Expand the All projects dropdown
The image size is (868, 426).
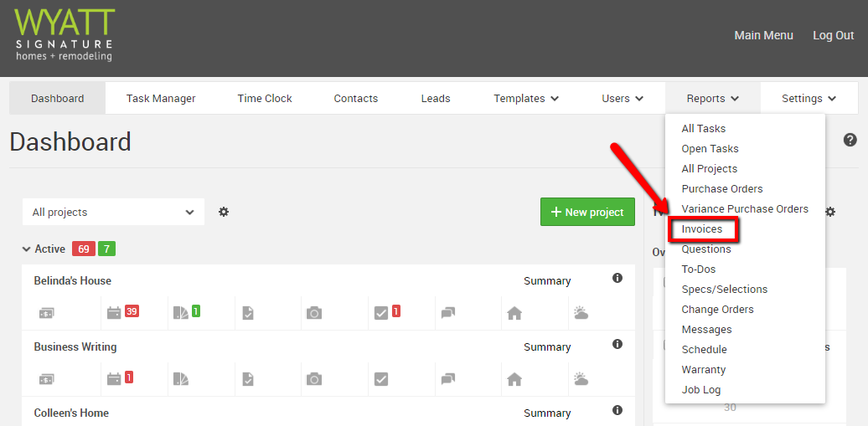click(x=113, y=212)
